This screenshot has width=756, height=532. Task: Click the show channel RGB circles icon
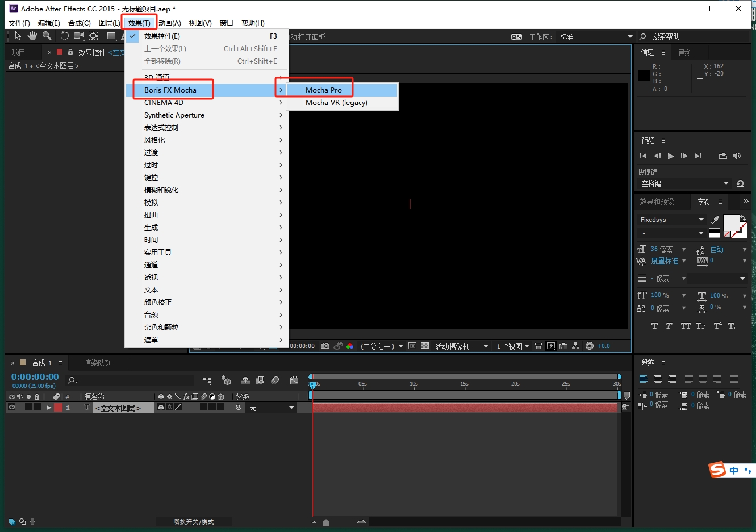(350, 346)
